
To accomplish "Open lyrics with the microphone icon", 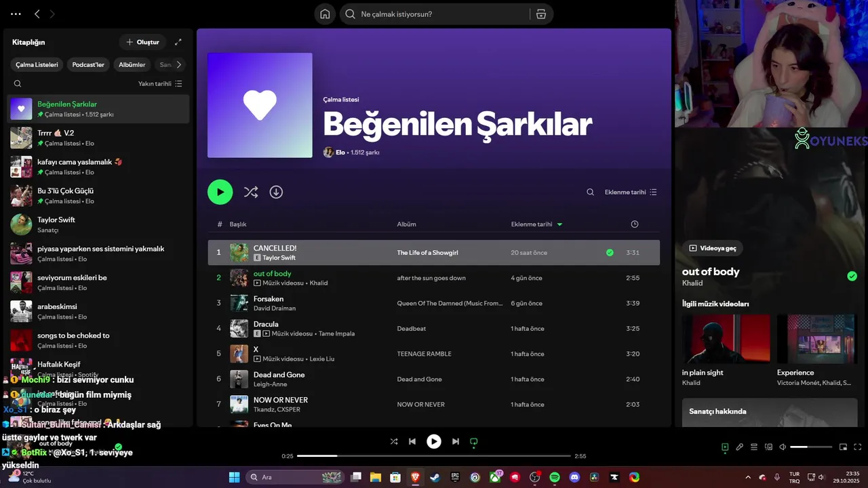I will 740,447.
